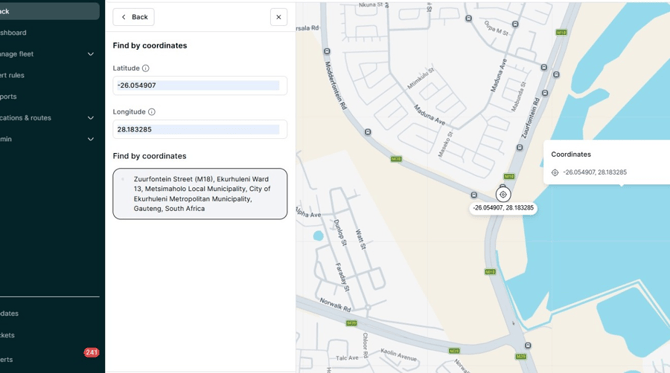Edit the Longitude input field

200,129
